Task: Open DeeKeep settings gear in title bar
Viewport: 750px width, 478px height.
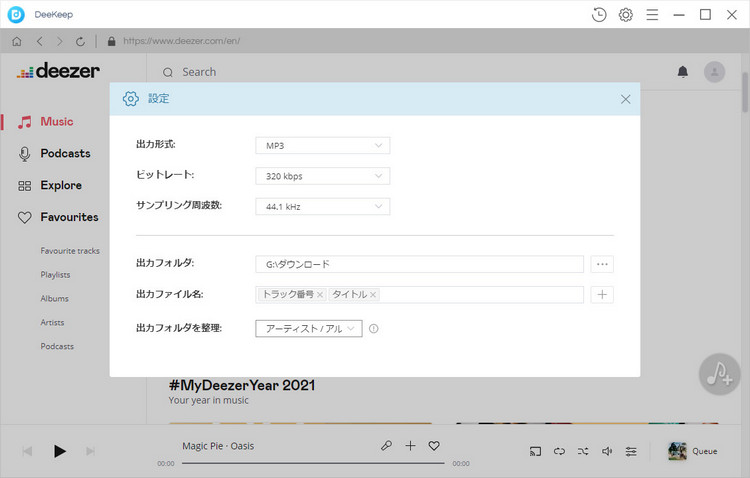Action: click(626, 15)
